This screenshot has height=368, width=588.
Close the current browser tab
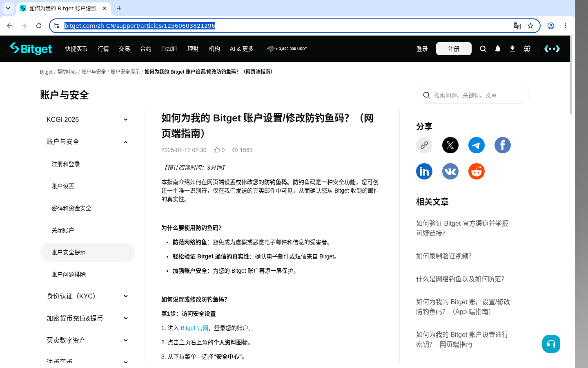105,8
